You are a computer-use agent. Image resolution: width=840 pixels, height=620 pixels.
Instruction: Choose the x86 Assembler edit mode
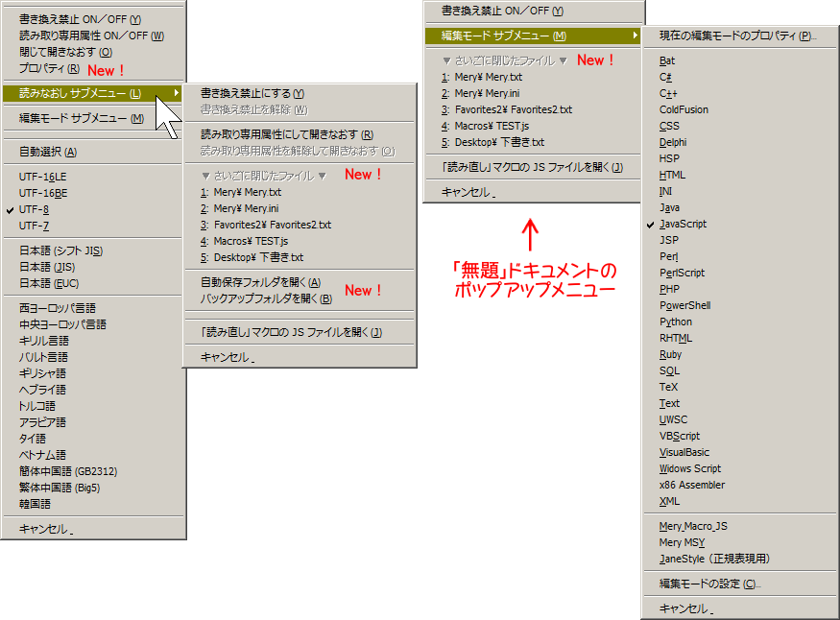[x=692, y=485]
